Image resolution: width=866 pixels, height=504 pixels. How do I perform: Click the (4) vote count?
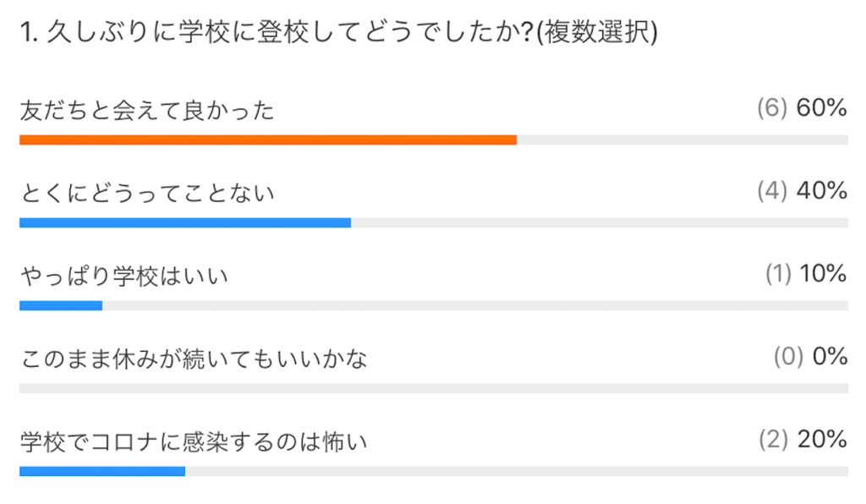[x=773, y=191]
